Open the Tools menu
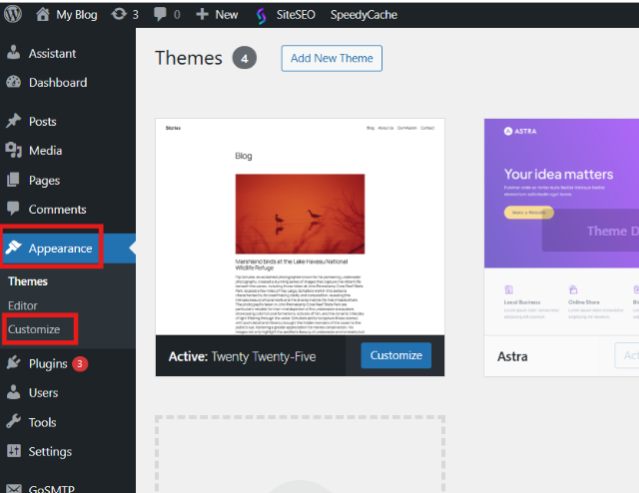The width and height of the screenshot is (639, 493). pos(42,423)
